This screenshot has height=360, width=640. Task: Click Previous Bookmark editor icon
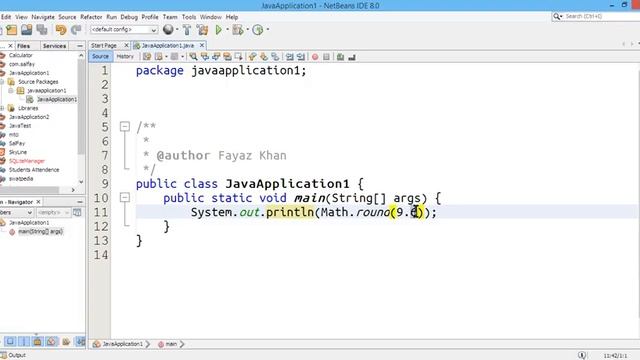252,57
